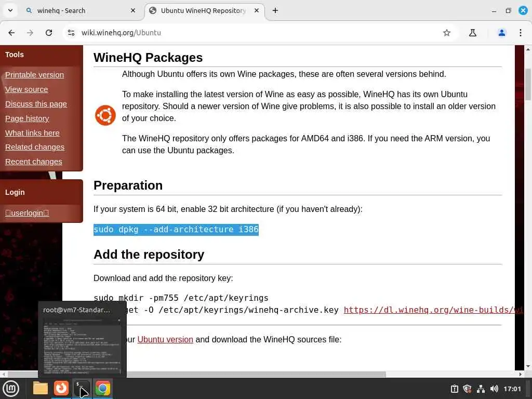Click the scroll right arrow
This screenshot has height=399, width=532.
(x=521, y=374)
